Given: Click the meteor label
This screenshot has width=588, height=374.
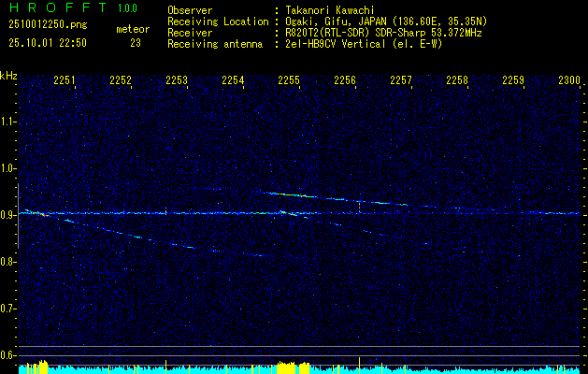Looking at the screenshot, I should click(133, 29).
